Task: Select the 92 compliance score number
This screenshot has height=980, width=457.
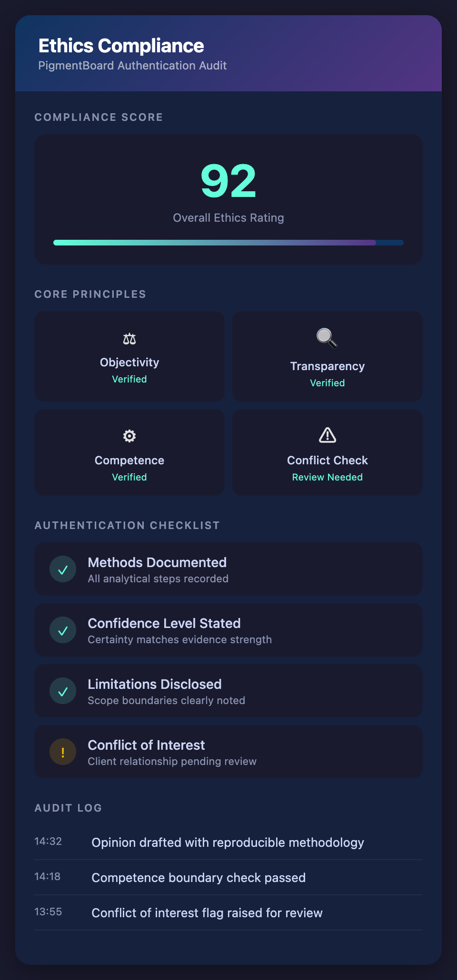Action: pyautogui.click(x=228, y=181)
